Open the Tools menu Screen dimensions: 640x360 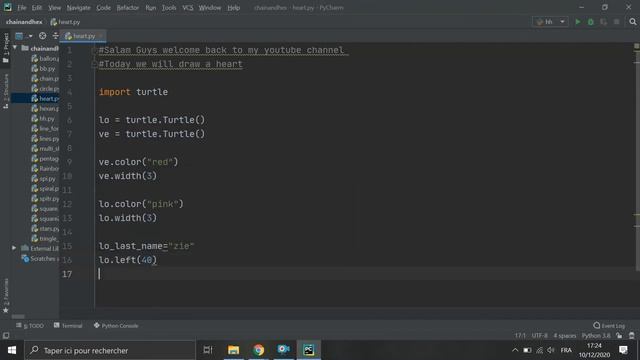click(x=169, y=8)
